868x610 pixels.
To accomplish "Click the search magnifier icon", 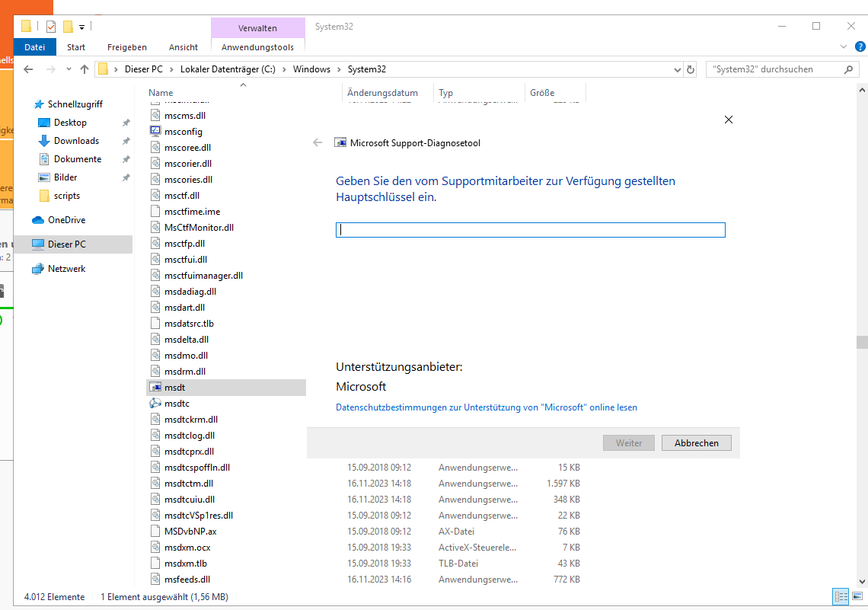I will (849, 69).
